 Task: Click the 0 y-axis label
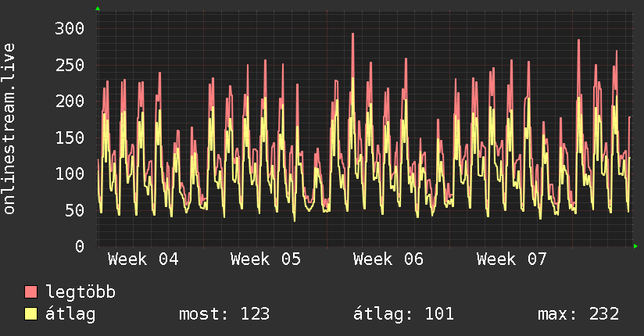click(x=79, y=246)
